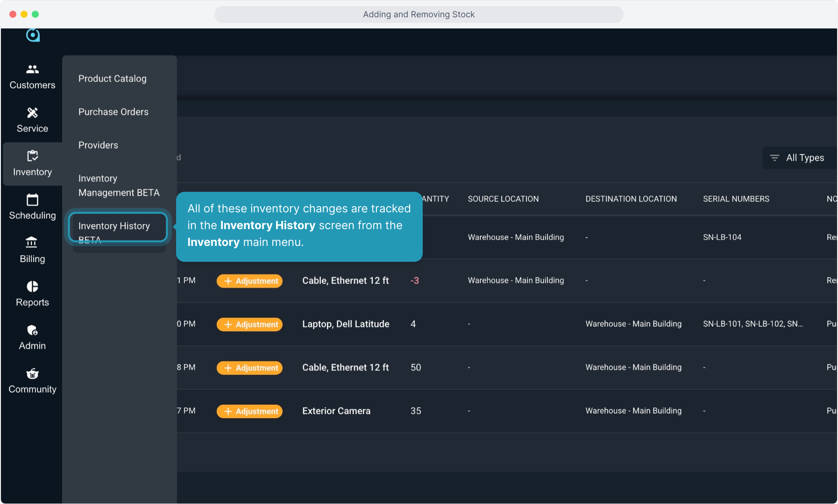838x504 pixels.
Task: Click Adjustment badge for Exterior Camera row
Action: pyautogui.click(x=249, y=411)
